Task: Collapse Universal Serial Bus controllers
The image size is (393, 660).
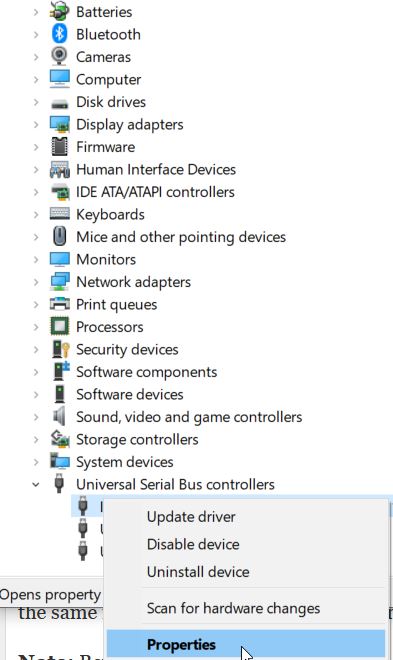Action: [36, 484]
